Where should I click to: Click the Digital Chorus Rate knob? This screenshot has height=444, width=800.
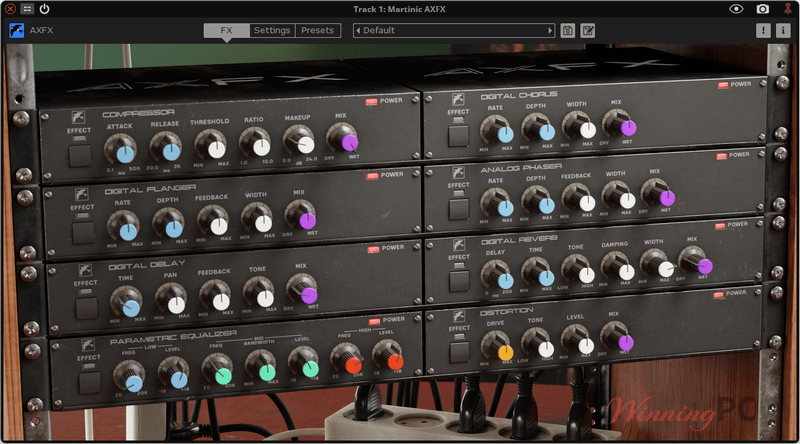click(497, 129)
